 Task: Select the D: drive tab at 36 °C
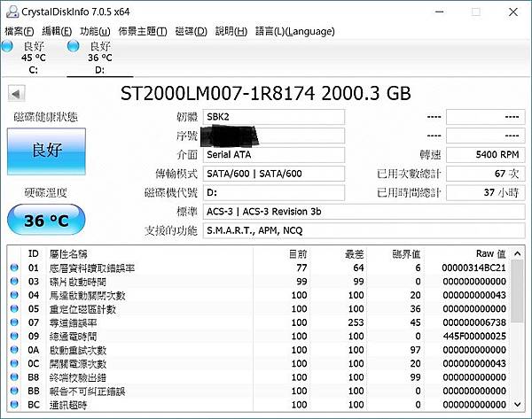tap(99, 58)
